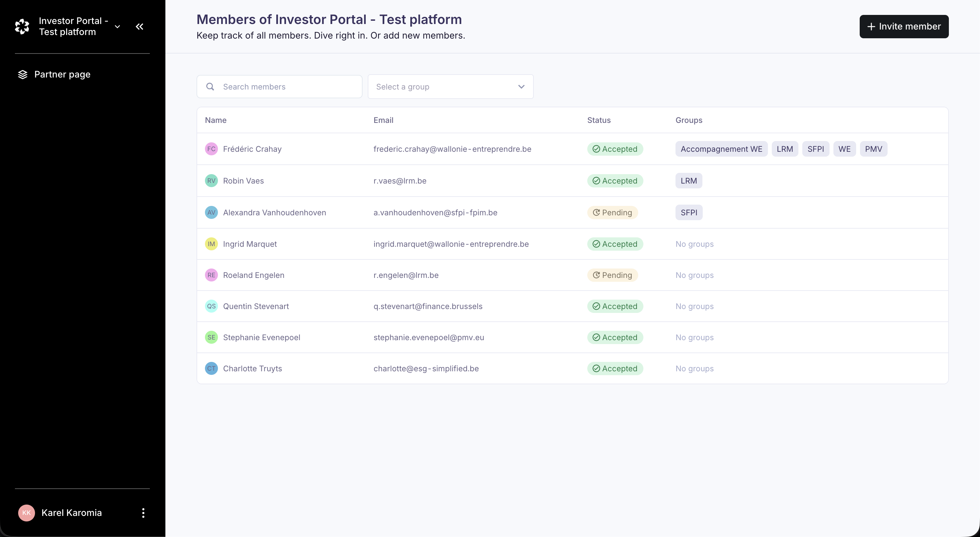Click the Name column header

coord(215,120)
